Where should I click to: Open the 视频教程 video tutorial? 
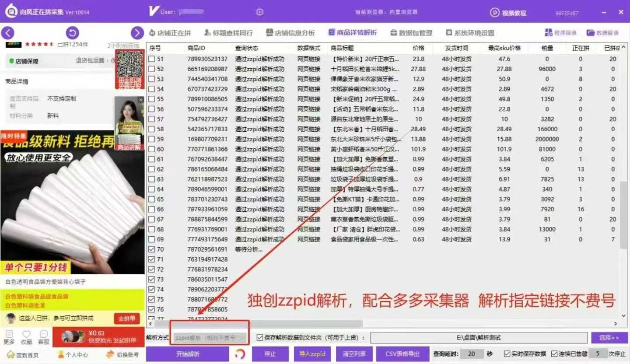[x=508, y=13]
